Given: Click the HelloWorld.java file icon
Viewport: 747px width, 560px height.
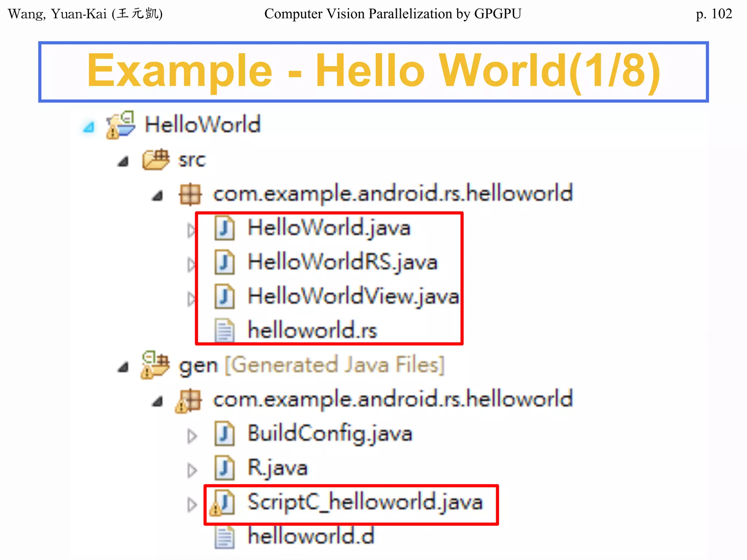Looking at the screenshot, I should (225, 228).
